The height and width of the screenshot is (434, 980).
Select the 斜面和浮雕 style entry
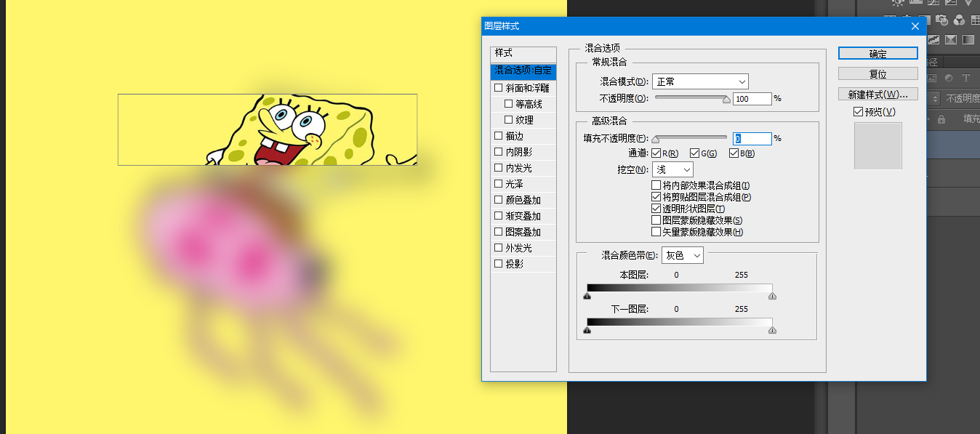(523, 88)
